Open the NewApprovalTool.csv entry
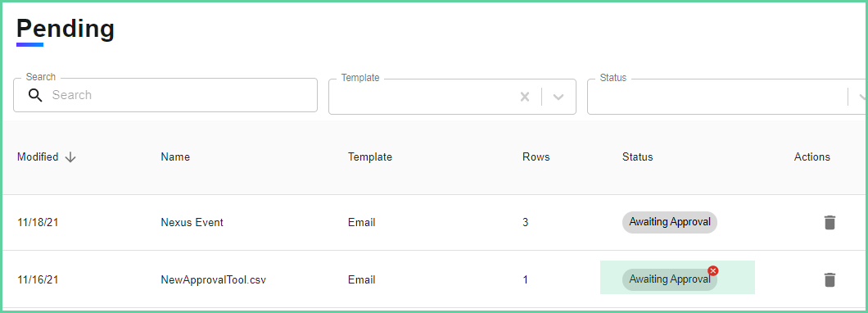 (214, 279)
